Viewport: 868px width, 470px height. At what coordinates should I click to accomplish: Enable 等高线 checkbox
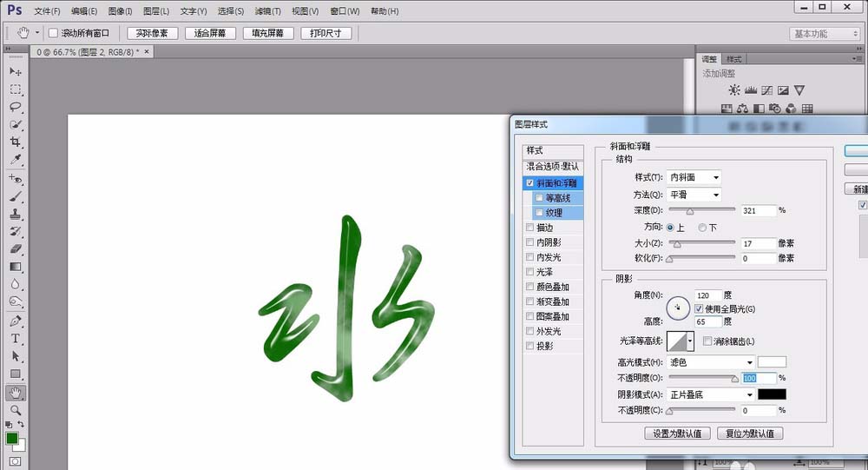coord(539,198)
